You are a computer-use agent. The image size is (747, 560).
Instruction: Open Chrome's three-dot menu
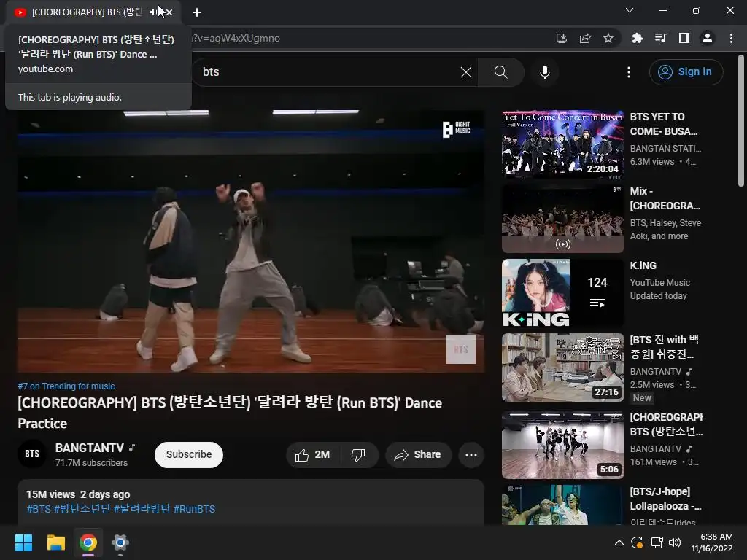tap(731, 38)
